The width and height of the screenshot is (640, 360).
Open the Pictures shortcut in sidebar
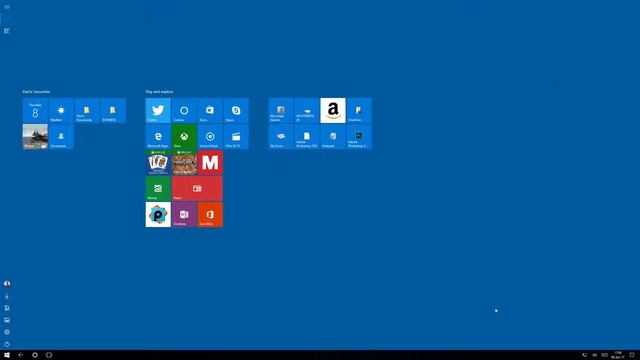coord(7,320)
